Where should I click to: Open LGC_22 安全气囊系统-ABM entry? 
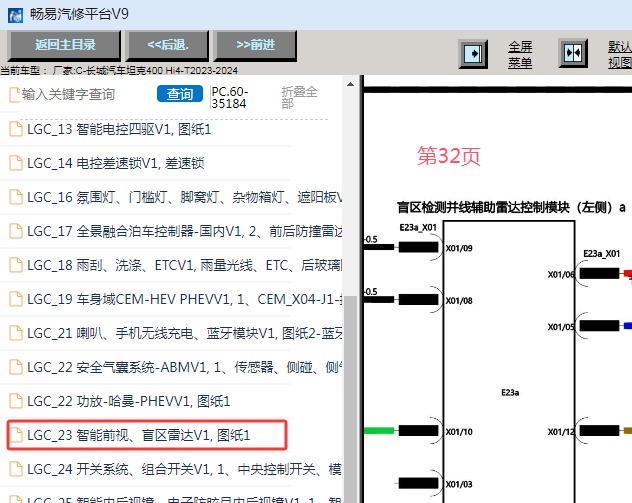185,367
